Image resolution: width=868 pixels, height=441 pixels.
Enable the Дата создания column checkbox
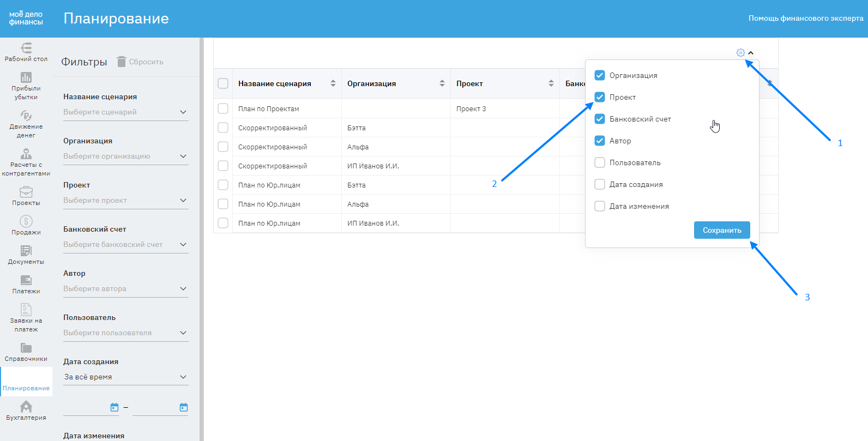600,184
